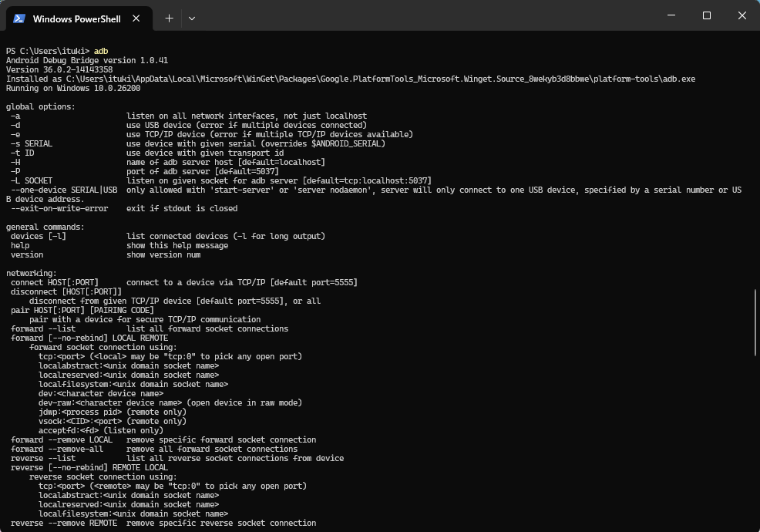Select the Windows PowerShell tab
This screenshot has width=760, height=532.
pos(79,19)
